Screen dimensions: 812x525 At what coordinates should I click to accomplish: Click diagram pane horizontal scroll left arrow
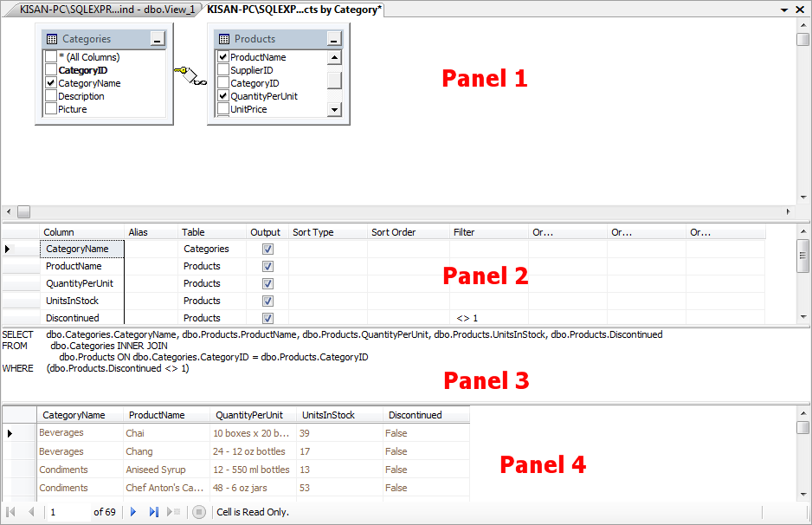coord(9,211)
